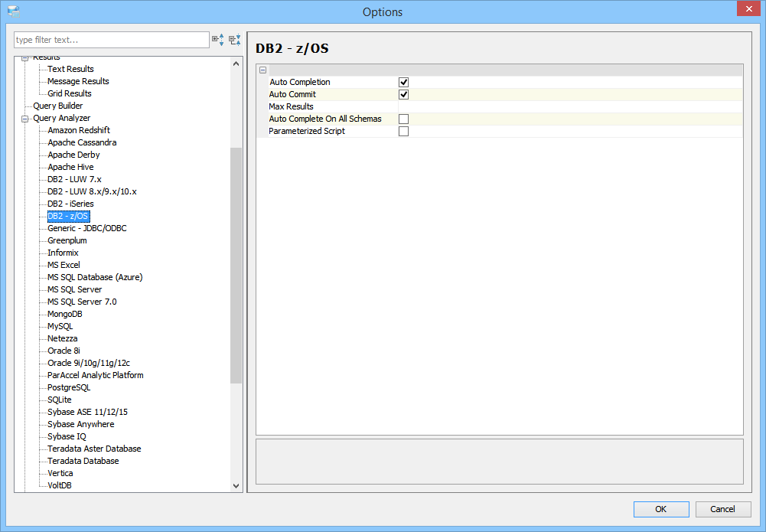Select Sybase IQ in the tree
The image size is (766, 532).
coord(67,436)
